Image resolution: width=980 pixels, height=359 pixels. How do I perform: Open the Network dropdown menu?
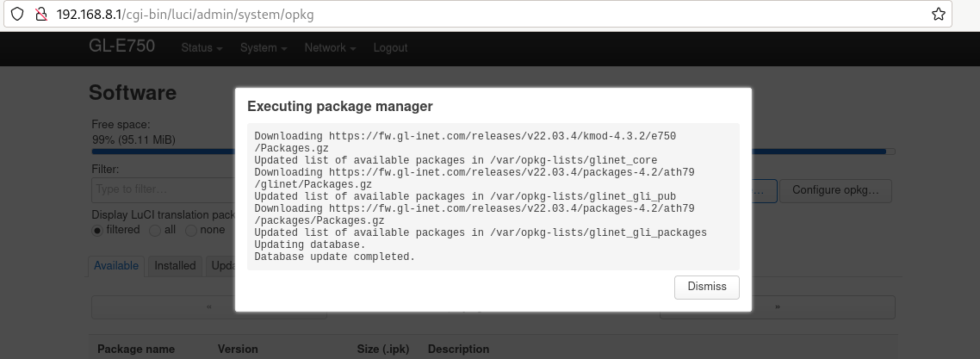(330, 48)
